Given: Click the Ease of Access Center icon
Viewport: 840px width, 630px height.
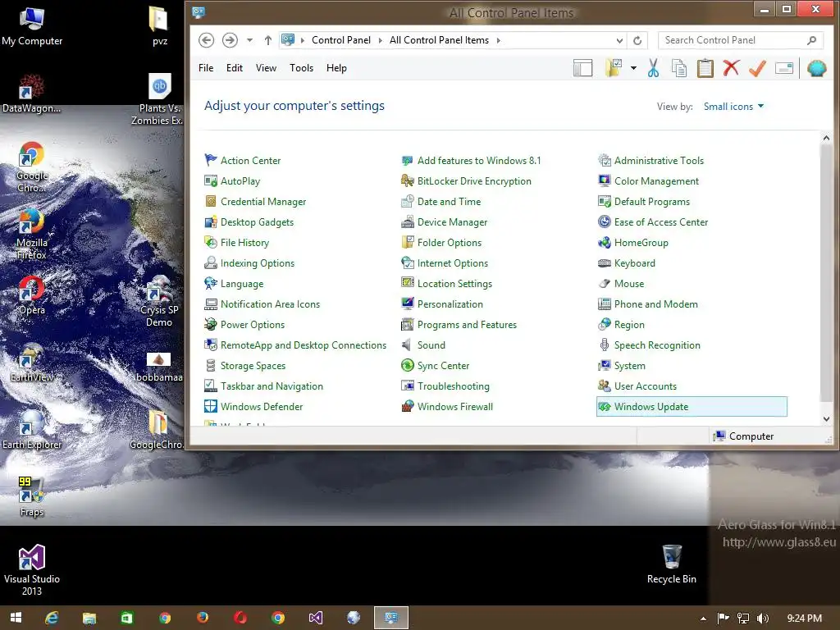Looking at the screenshot, I should click(x=605, y=221).
